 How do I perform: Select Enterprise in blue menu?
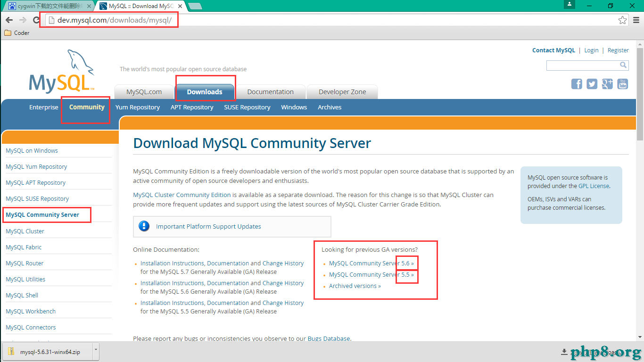click(44, 107)
